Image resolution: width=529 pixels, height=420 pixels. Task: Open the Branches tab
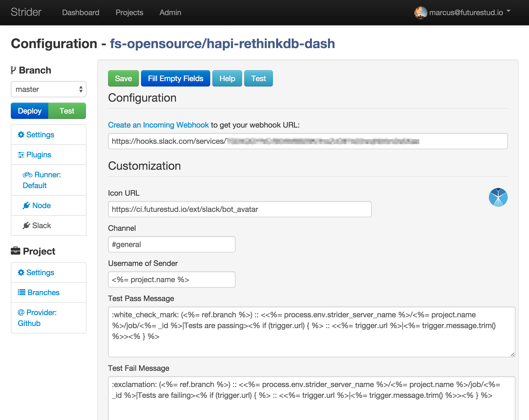pos(49,292)
